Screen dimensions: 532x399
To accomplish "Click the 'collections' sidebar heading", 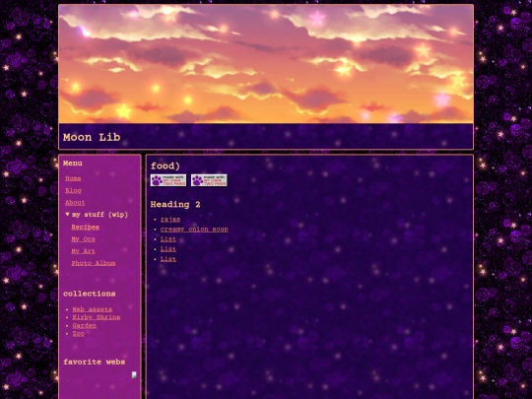I will 90,294.
